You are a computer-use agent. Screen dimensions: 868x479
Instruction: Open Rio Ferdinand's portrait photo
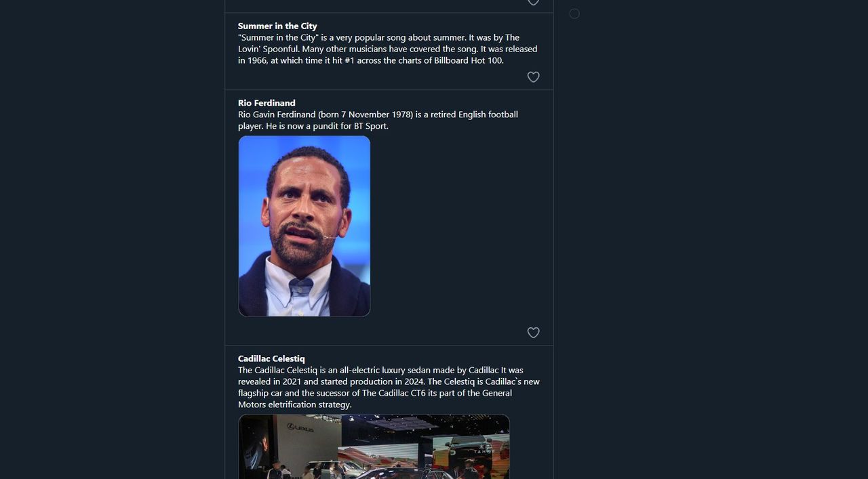304,226
